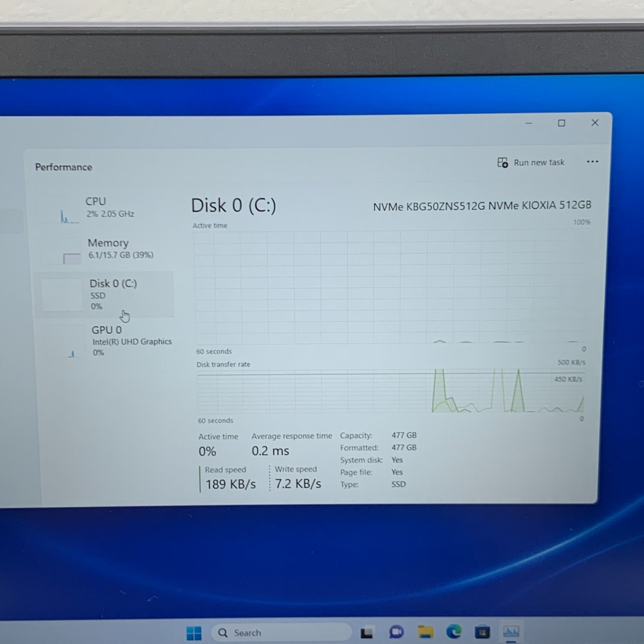Click the Memory mini usage graph thumbnail

coord(61,251)
